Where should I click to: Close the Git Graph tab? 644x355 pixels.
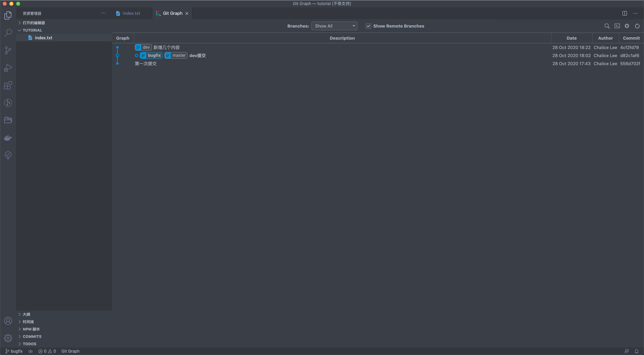(187, 13)
